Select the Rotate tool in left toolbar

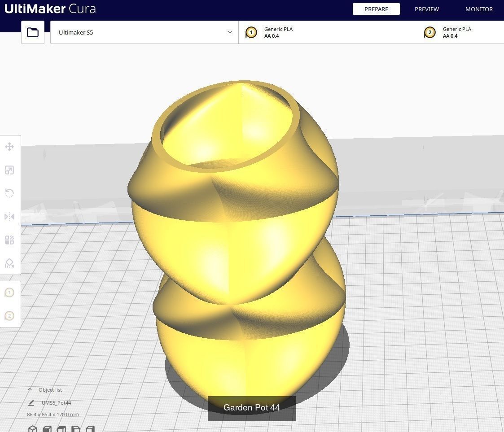tap(9, 193)
